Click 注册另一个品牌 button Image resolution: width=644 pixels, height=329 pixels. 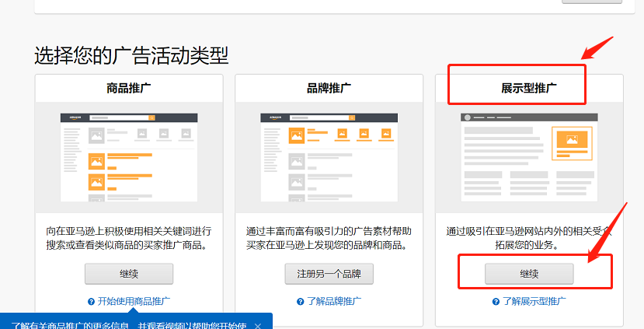click(x=329, y=274)
